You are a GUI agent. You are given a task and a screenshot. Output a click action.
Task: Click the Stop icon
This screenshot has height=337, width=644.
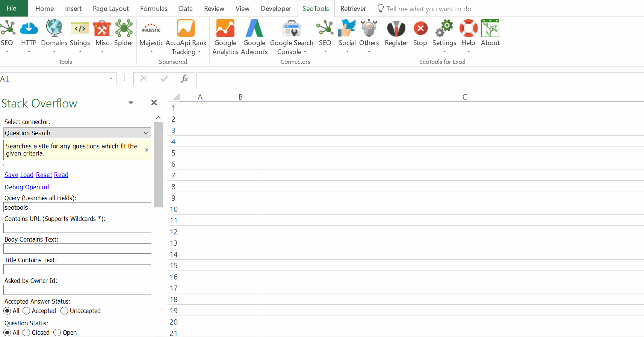[x=420, y=29]
